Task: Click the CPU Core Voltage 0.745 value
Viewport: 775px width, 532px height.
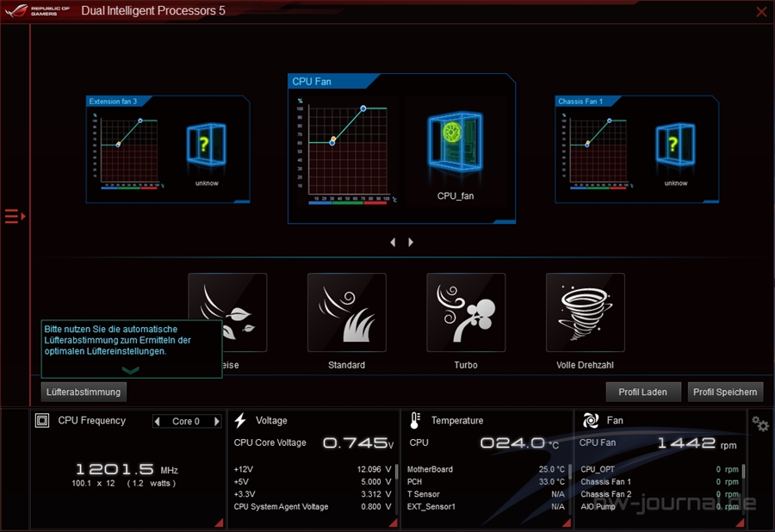Action: (358, 443)
